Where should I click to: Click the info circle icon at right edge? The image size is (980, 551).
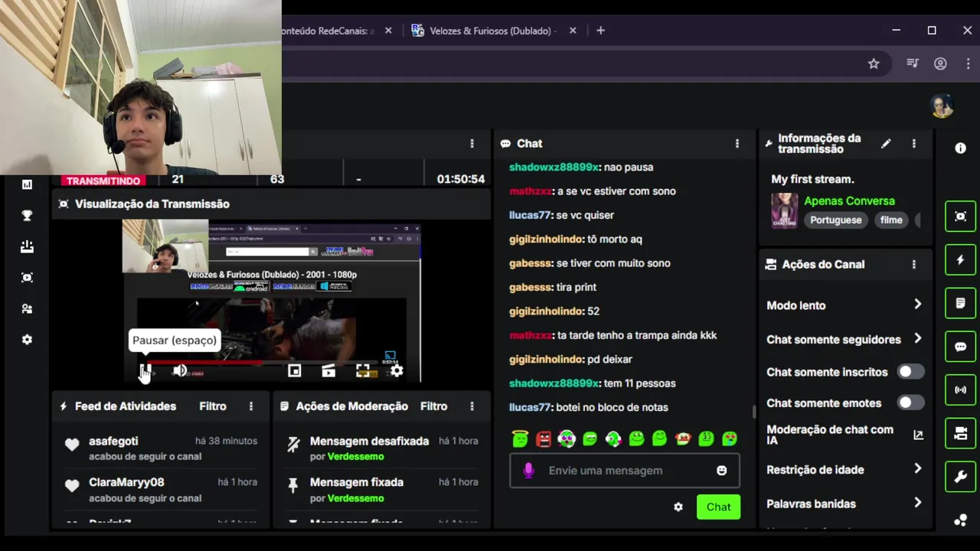click(x=960, y=148)
